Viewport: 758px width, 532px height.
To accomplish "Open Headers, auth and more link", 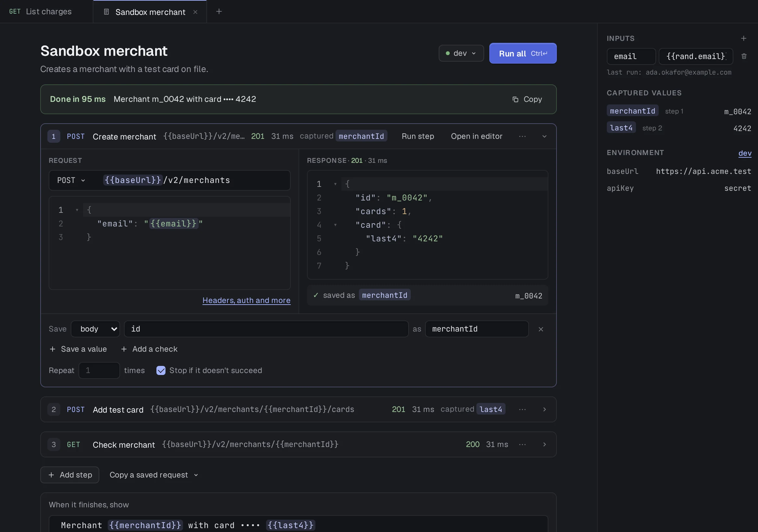I will click(x=246, y=300).
